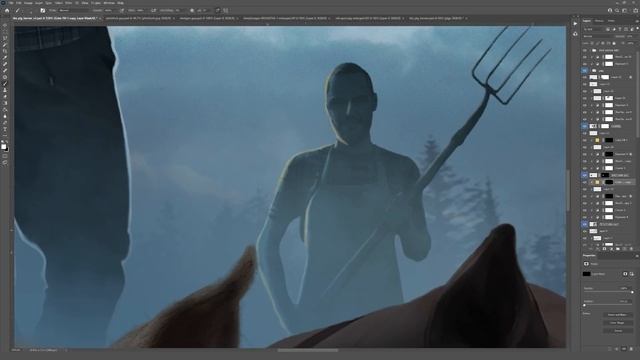Open the Help menu in menu bar

(120, 3)
